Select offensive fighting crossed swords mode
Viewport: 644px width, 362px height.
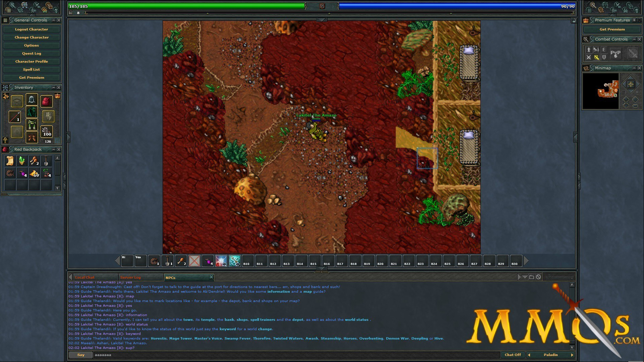(x=589, y=58)
